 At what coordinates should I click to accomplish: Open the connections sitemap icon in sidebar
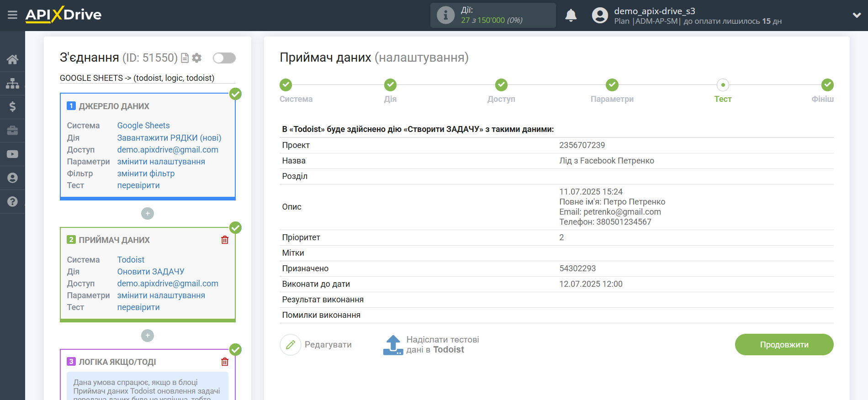point(12,83)
